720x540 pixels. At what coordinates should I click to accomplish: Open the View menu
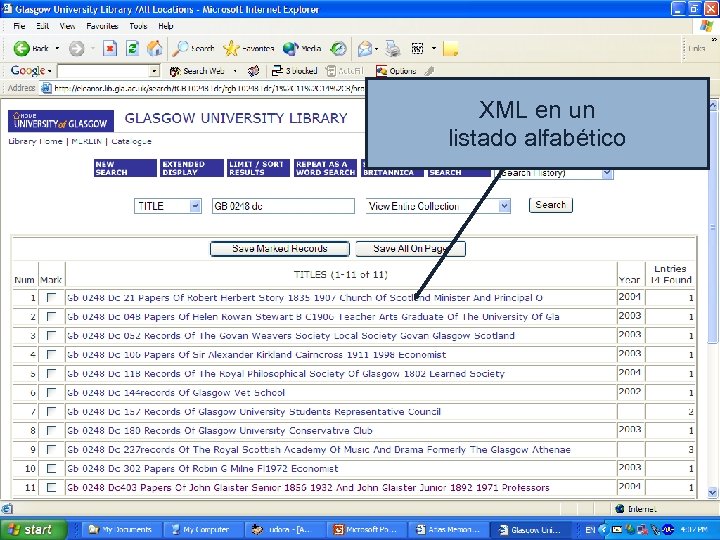point(67,26)
